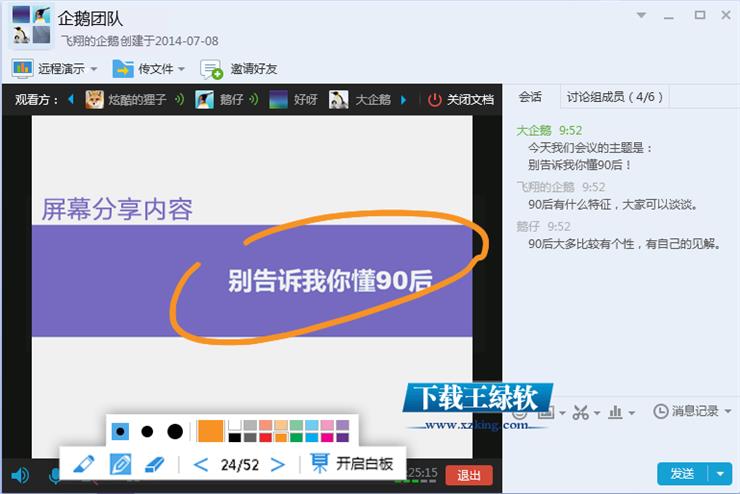
Task: Pick the dark purple color swatch
Action: (x=343, y=438)
